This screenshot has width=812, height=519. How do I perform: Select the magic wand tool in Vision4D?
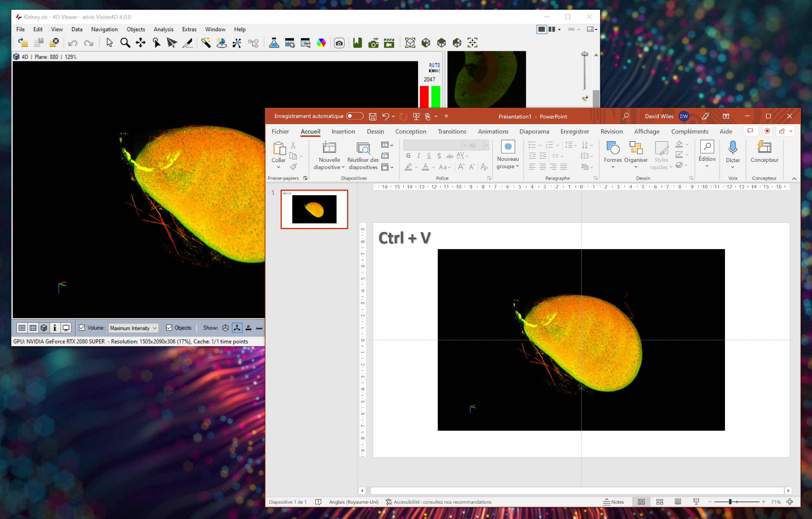click(x=206, y=43)
